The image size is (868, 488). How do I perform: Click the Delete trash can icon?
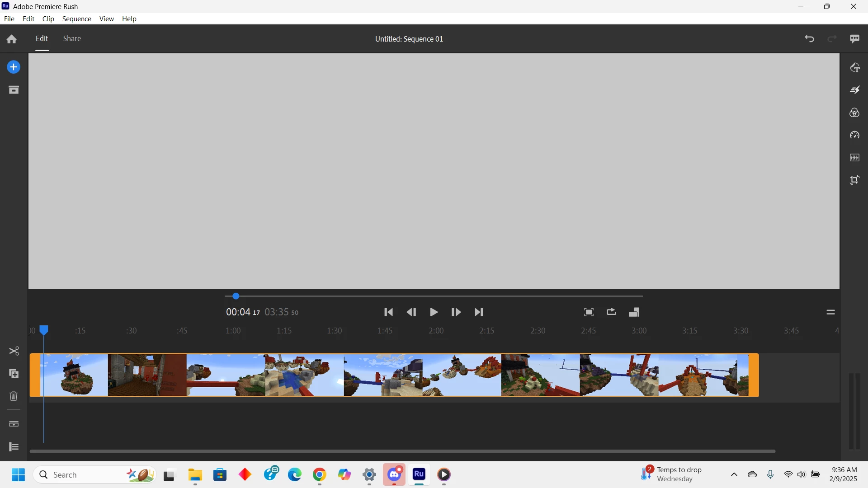point(14,396)
